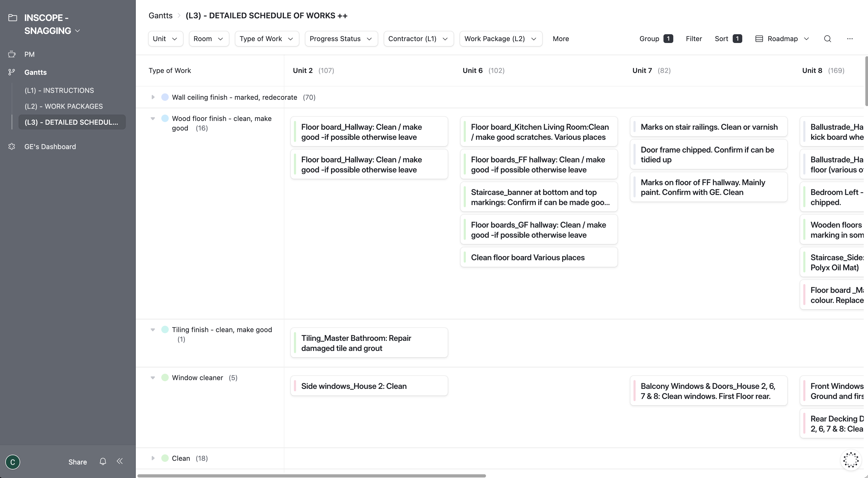Click the Unit 6 column header
The height and width of the screenshot is (478, 868).
[483, 70]
